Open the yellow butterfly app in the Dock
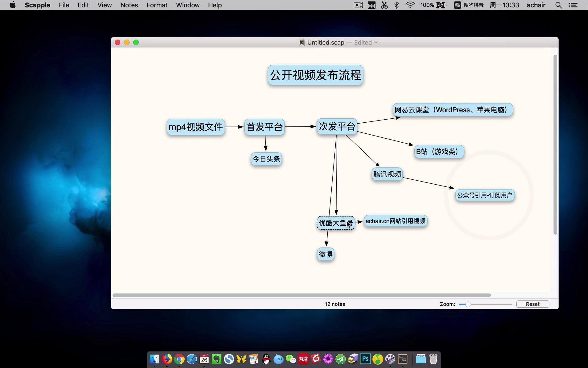Image resolution: width=588 pixels, height=368 pixels. (241, 359)
